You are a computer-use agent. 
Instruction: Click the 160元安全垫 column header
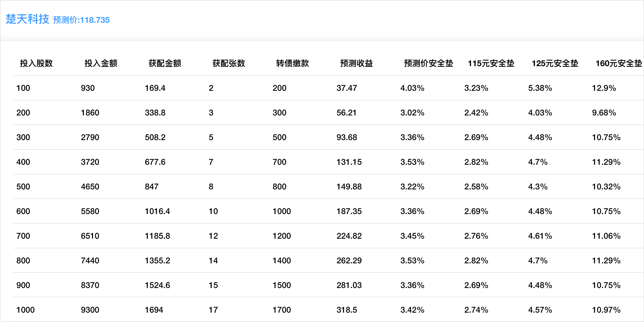pyautogui.click(x=618, y=63)
